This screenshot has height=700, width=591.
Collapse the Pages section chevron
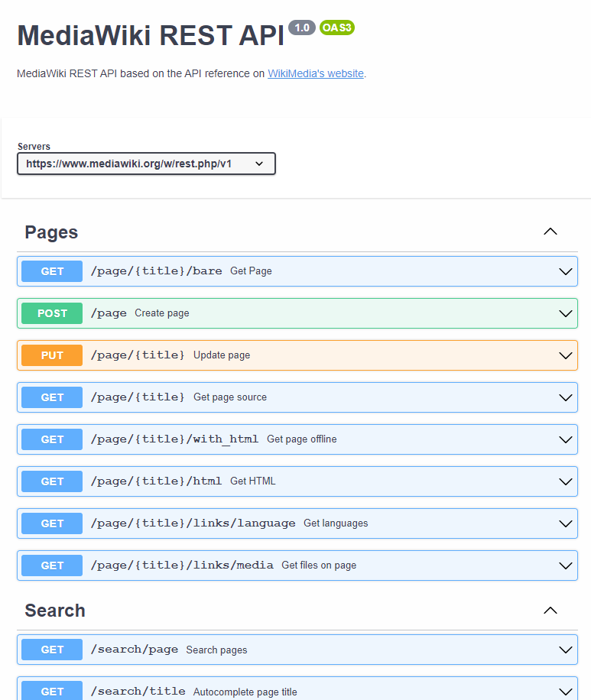[x=550, y=232]
